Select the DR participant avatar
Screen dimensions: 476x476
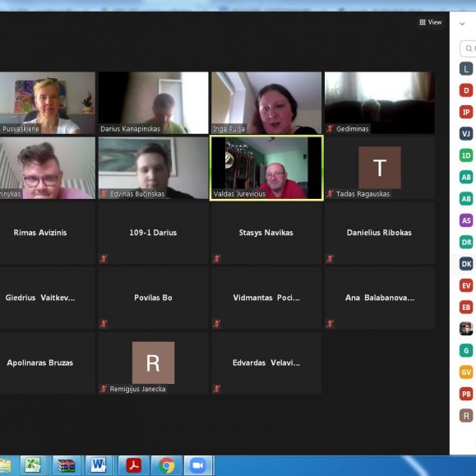466,243
